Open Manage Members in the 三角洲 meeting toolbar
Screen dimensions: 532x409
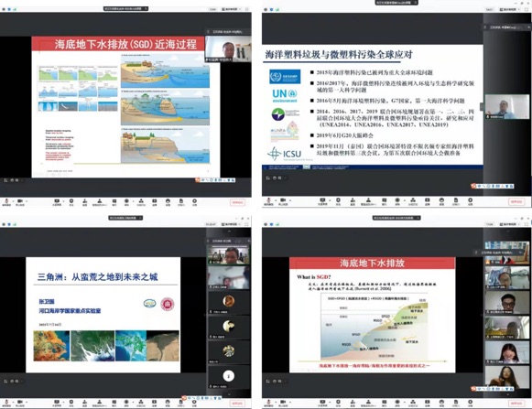coord(100,403)
